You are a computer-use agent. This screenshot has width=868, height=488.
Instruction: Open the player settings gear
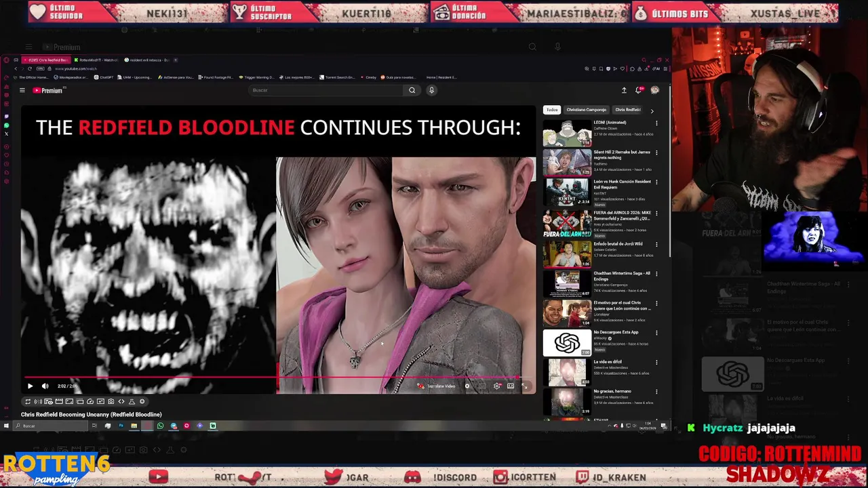pos(496,386)
